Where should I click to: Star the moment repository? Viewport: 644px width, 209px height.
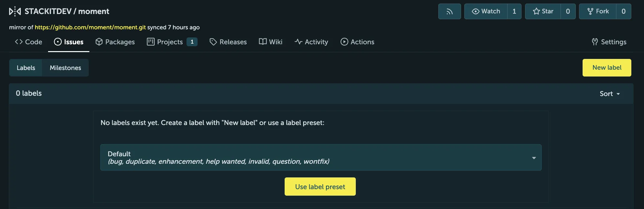[543, 11]
